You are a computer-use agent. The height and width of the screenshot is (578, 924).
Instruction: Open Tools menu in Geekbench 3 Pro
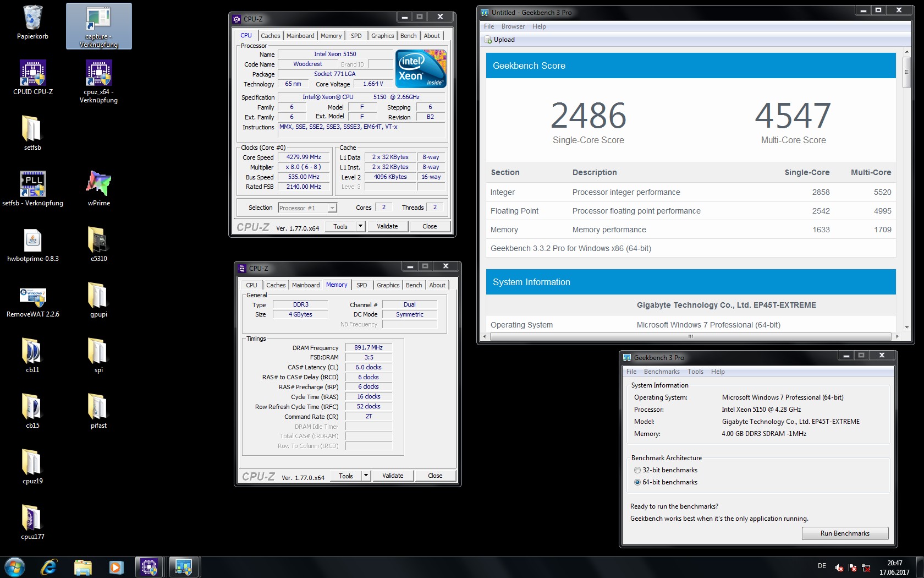(x=695, y=372)
